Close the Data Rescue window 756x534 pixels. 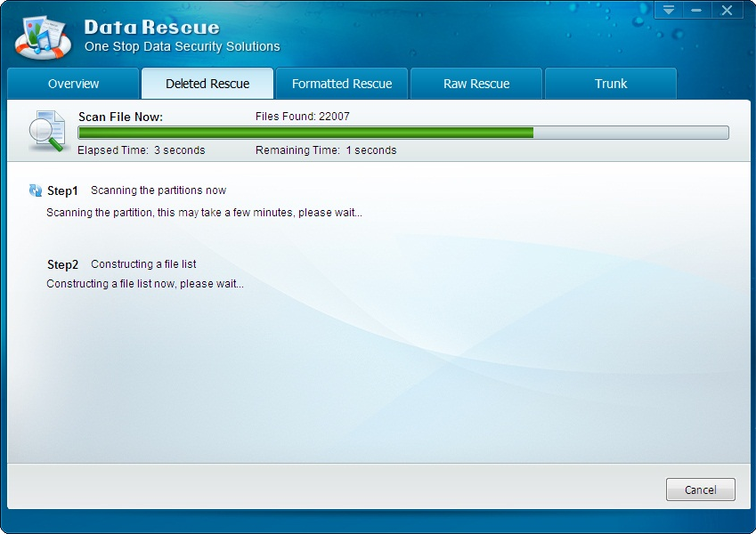(x=728, y=11)
